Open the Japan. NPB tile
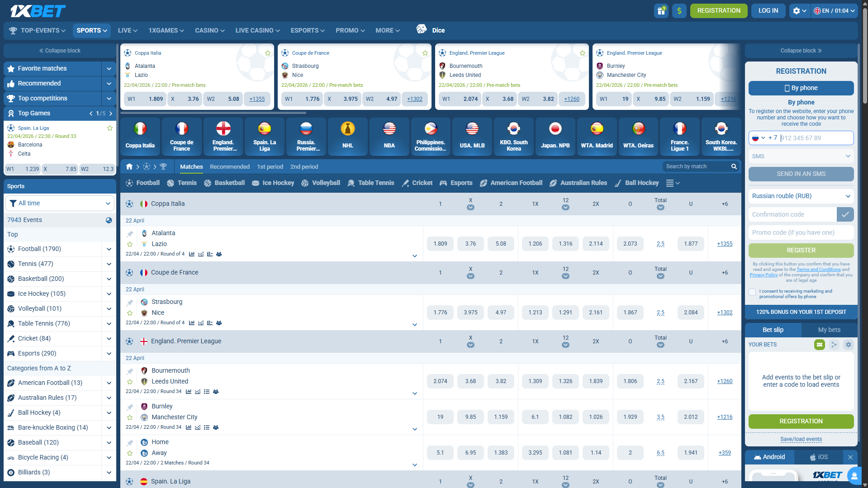 555,136
